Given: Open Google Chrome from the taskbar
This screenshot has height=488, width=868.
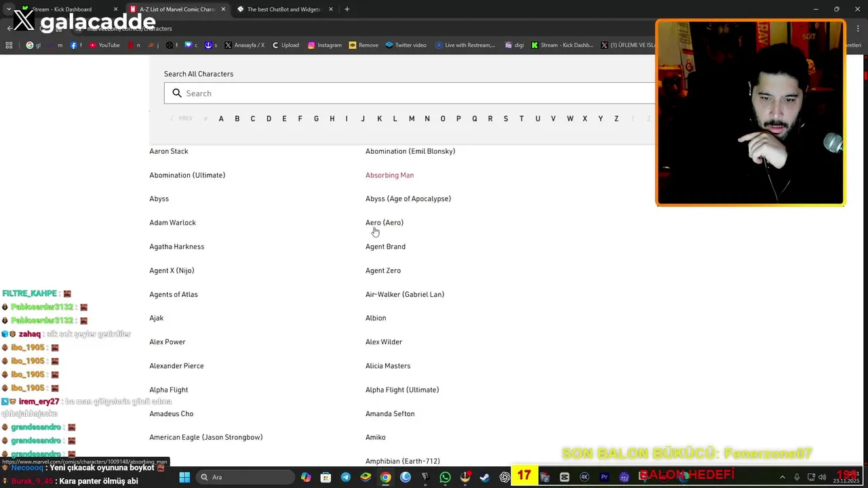Looking at the screenshot, I should 385,477.
